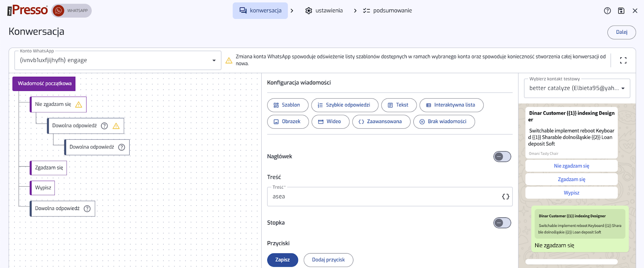
Task: Enable the Stopka toggle
Action: [502, 223]
